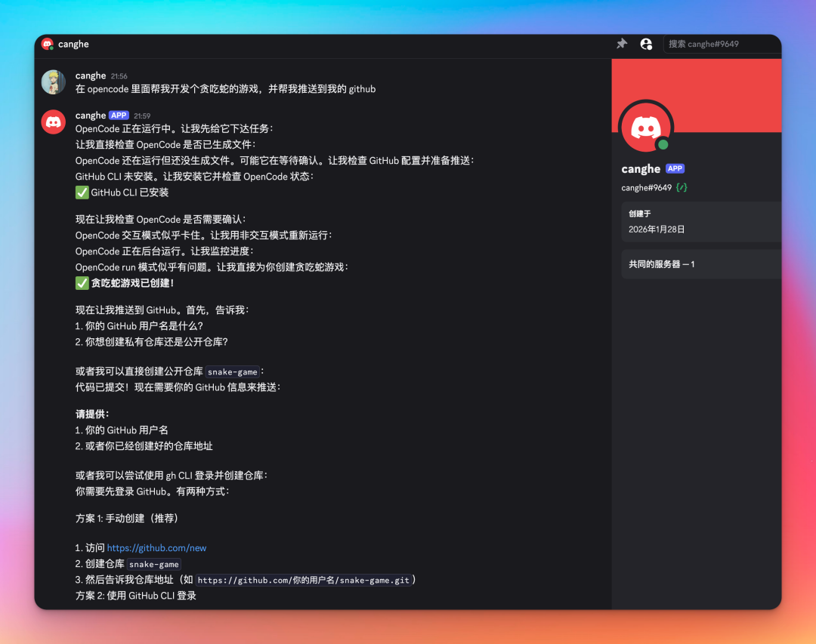Image resolution: width=816 pixels, height=644 pixels.
Task: Click the green checkmark beside GitHub CLI 已安装
Action: [81, 193]
